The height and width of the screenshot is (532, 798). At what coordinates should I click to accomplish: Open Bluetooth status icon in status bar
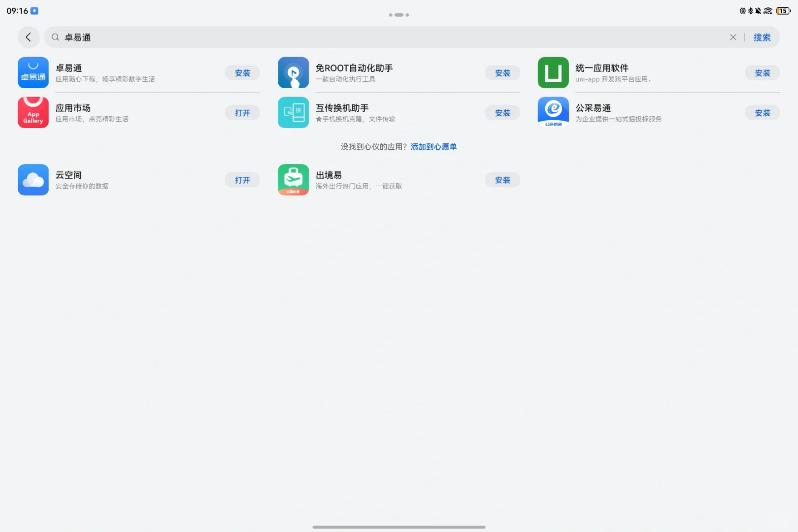pos(750,10)
